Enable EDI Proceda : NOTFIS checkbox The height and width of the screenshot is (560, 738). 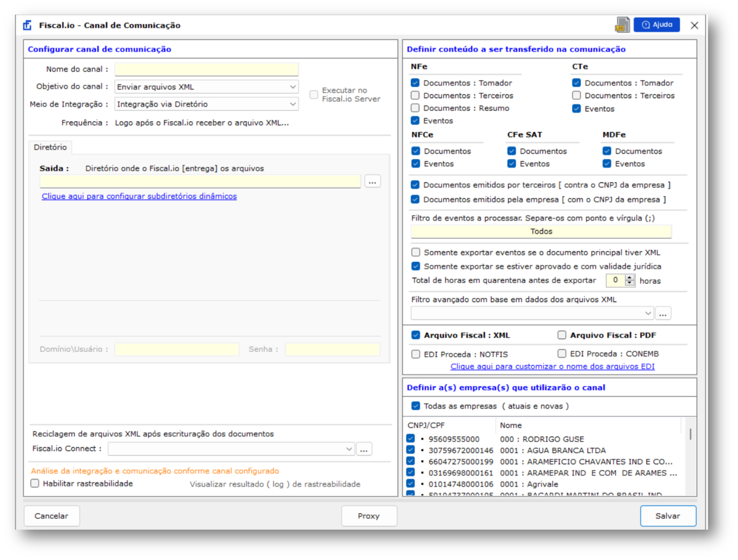pos(416,354)
